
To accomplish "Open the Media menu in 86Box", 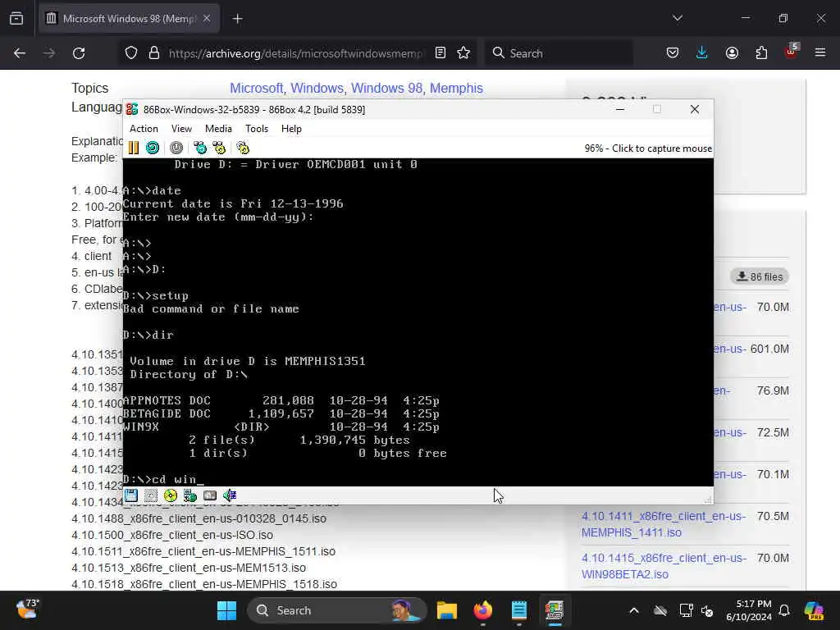I will coord(218,129).
